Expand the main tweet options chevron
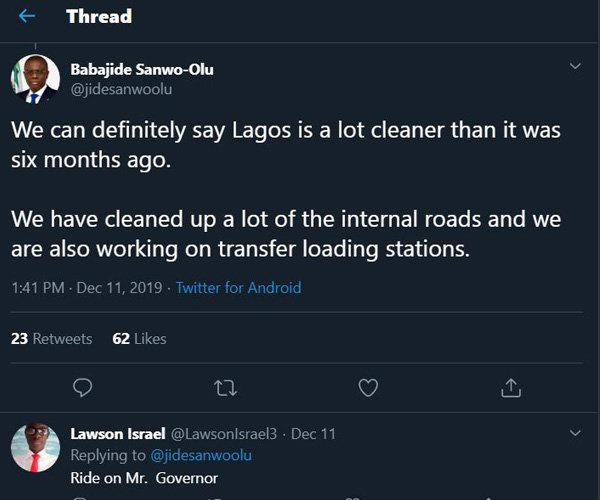Viewport: 600px width, 500px height. pyautogui.click(x=575, y=67)
